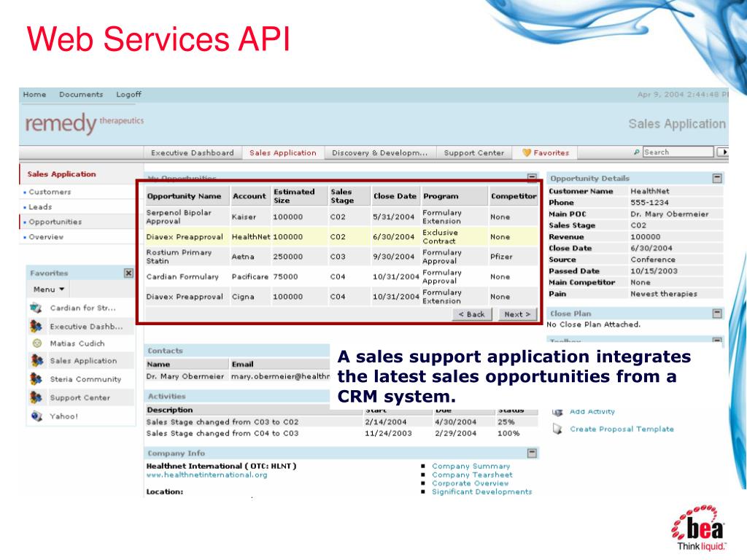Viewport: 747px width, 560px height.
Task: Click the Add Activity link
Action: pyautogui.click(x=592, y=411)
